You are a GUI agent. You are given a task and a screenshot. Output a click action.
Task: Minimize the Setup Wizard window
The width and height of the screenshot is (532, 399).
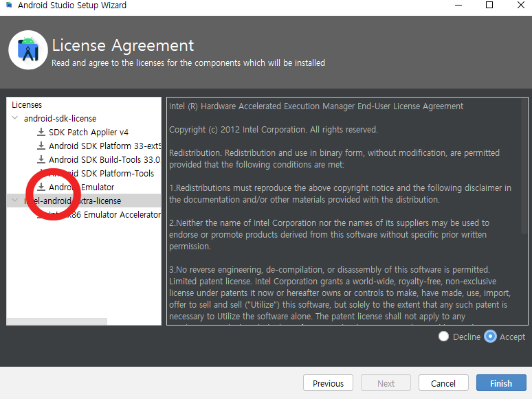pos(458,5)
